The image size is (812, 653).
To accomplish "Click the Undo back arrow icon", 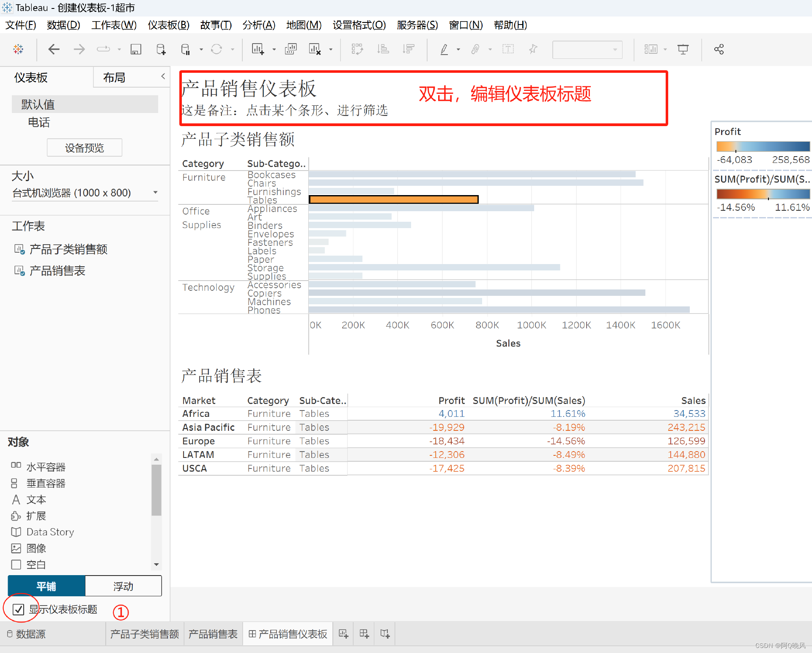I will [x=54, y=50].
